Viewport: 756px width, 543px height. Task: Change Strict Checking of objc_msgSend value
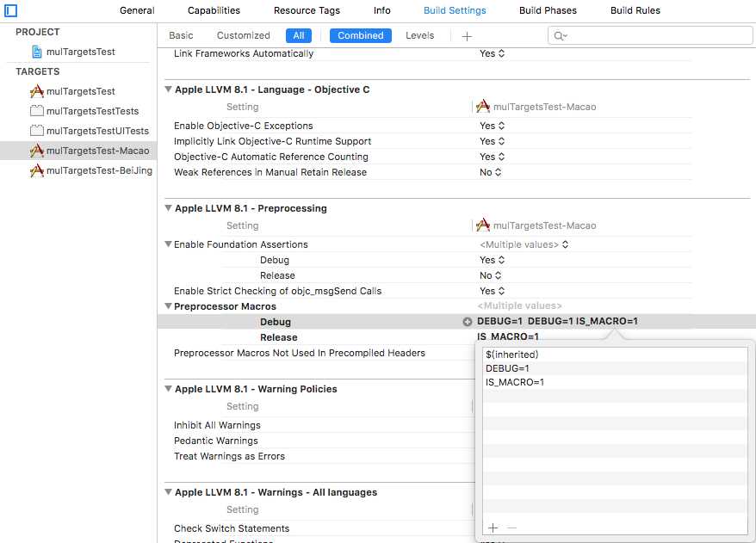(x=492, y=291)
